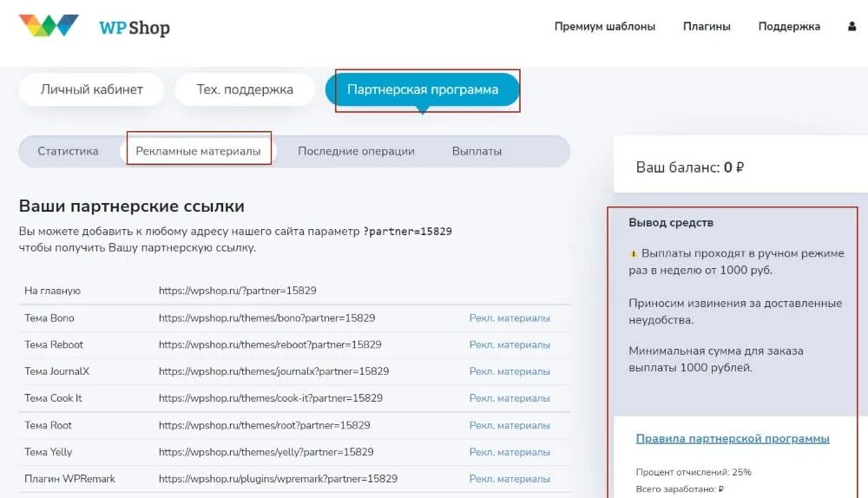
Task: Click the Ваши партнерские ссылки heading
Action: 132,206
